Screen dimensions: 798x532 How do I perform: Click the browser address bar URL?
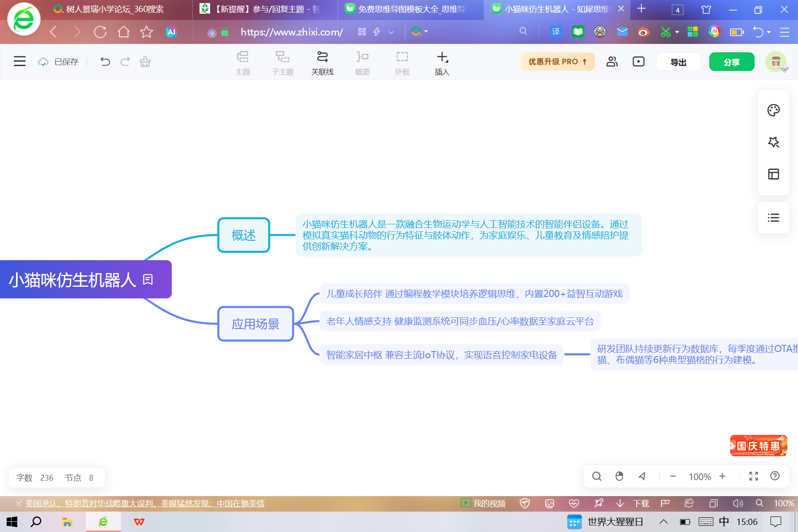pos(292,32)
